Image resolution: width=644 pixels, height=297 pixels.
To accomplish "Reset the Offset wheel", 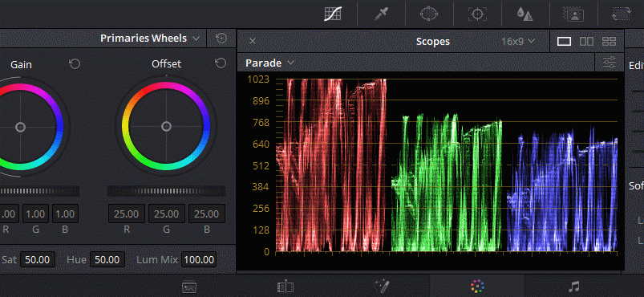I will (x=221, y=63).
